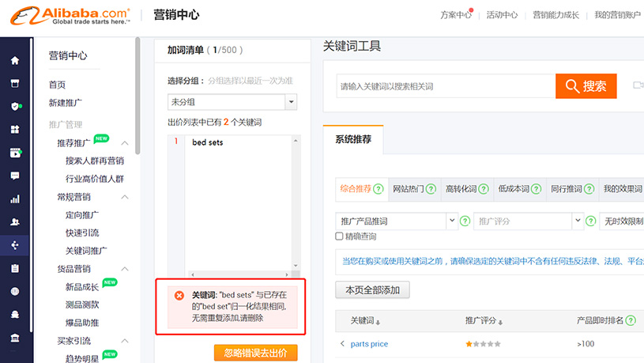Collapse the 常规营销 menu section
The width and height of the screenshot is (644, 363).
pos(125,197)
